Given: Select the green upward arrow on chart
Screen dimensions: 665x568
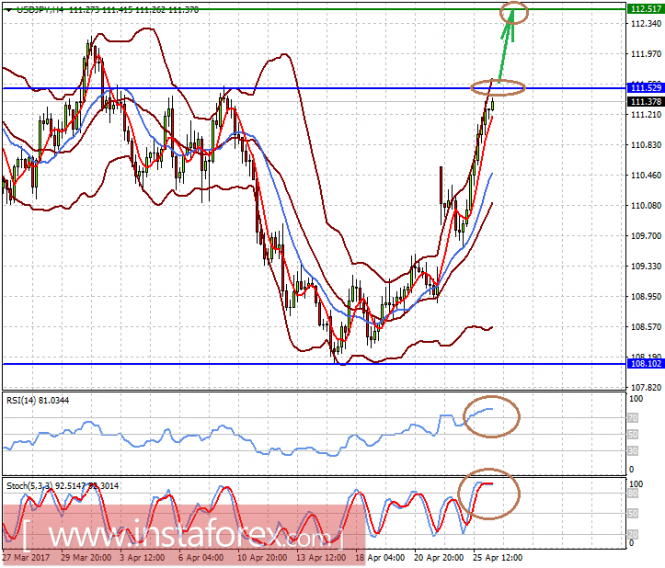Looking at the screenshot, I should [507, 46].
